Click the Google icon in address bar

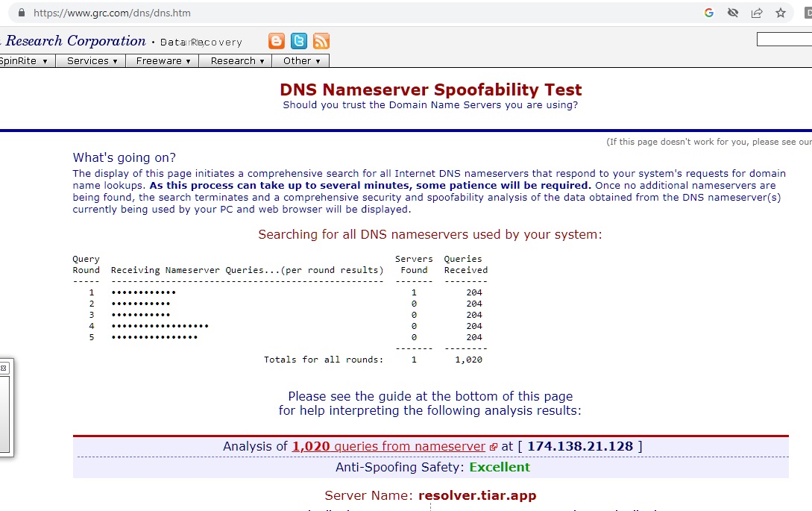(709, 13)
